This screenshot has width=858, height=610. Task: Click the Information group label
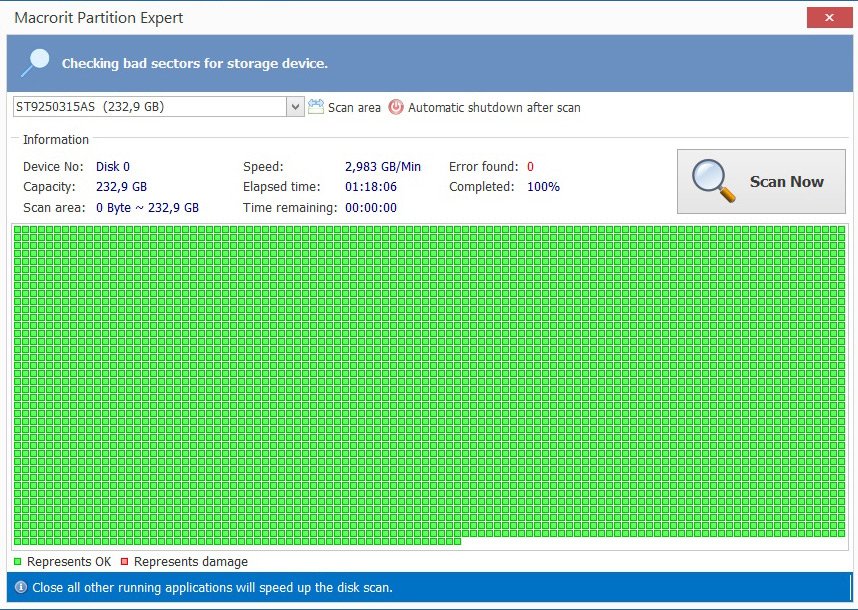pyautogui.click(x=56, y=140)
